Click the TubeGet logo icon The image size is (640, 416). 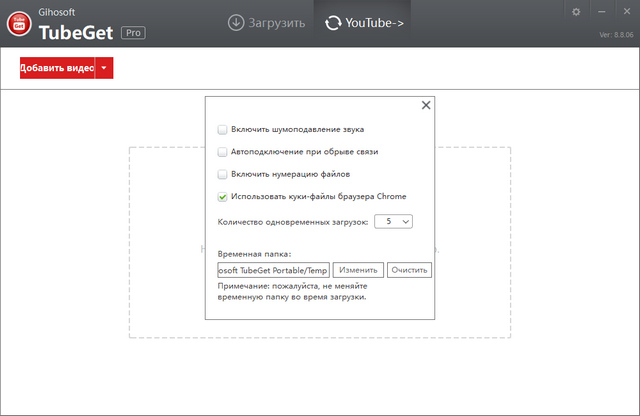coord(17,24)
